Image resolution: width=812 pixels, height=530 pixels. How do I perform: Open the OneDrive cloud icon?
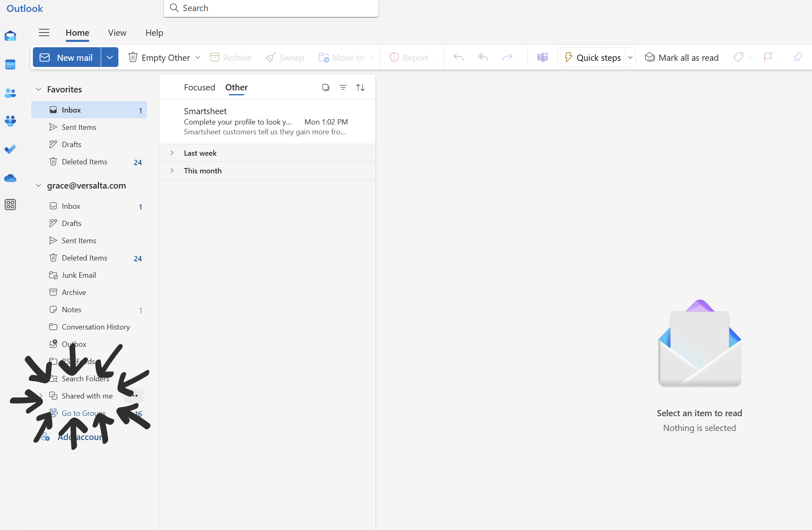click(10, 178)
